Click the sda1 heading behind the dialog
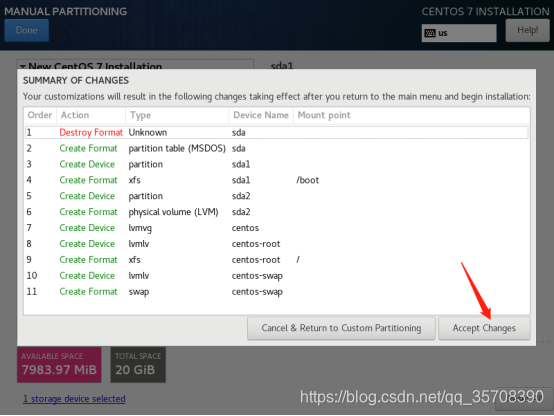554x416 pixels. (x=282, y=65)
